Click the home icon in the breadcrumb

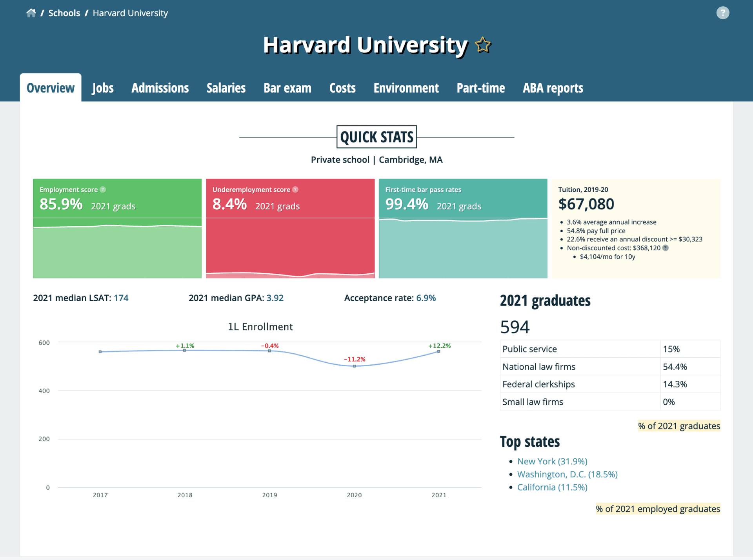[31, 13]
